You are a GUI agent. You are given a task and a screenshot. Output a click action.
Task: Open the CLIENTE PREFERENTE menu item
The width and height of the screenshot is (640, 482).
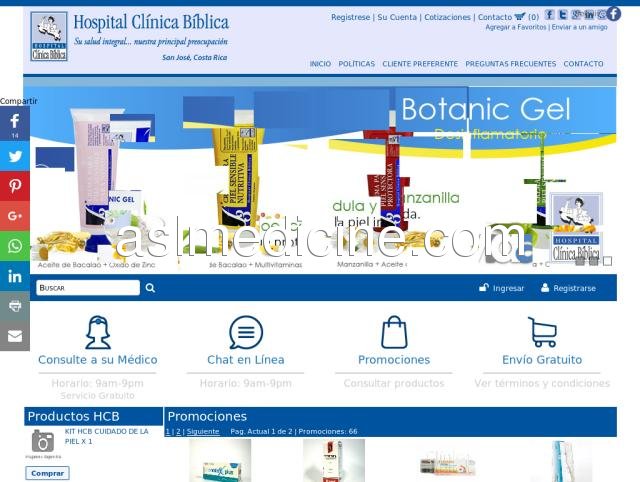[420, 64]
